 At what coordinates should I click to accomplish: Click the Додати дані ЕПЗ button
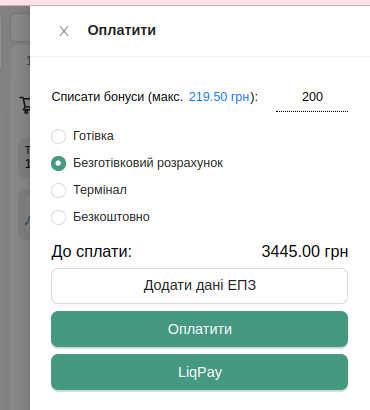pyautogui.click(x=199, y=286)
